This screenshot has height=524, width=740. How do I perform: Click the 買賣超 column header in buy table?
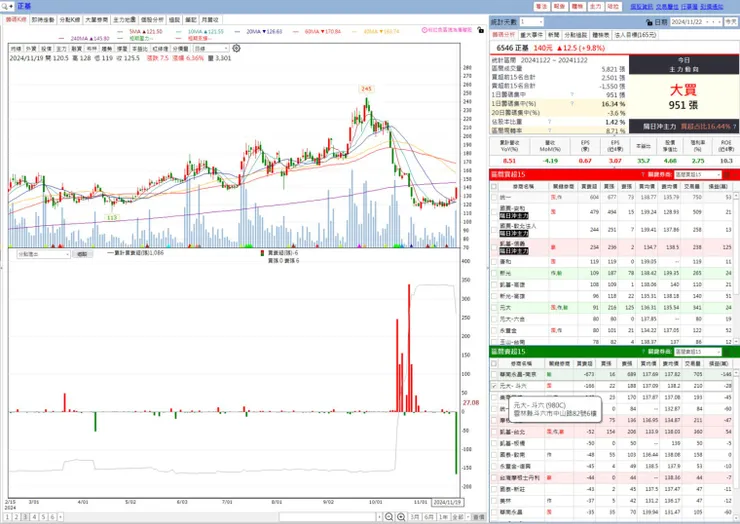pos(588,186)
